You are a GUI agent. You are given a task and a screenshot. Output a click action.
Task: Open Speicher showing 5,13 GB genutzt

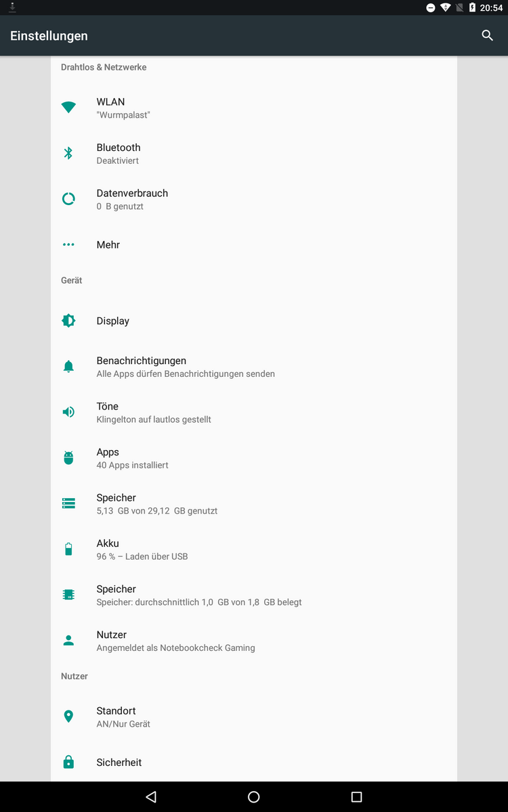click(254, 503)
